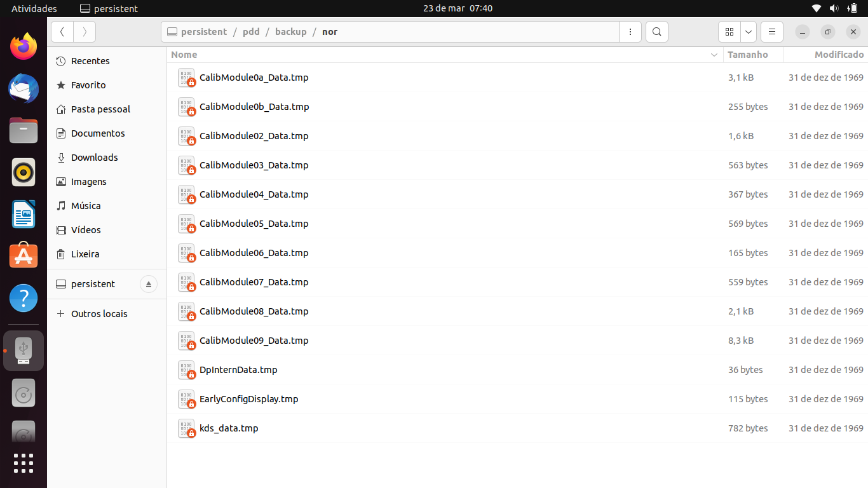This screenshot has width=868, height=488.
Task: Navigate to backup in the path bar
Action: pos(291,32)
